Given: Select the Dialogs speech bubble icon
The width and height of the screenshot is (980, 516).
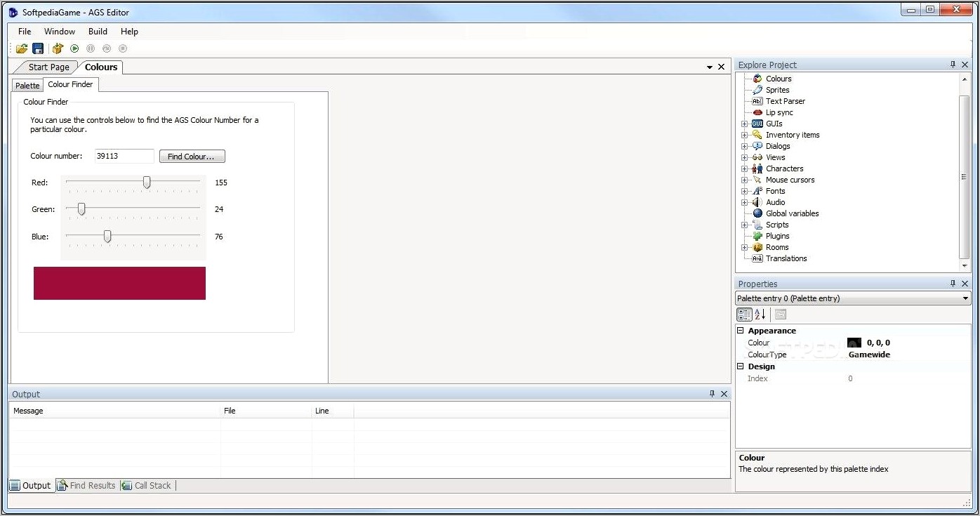Looking at the screenshot, I should click(x=757, y=146).
